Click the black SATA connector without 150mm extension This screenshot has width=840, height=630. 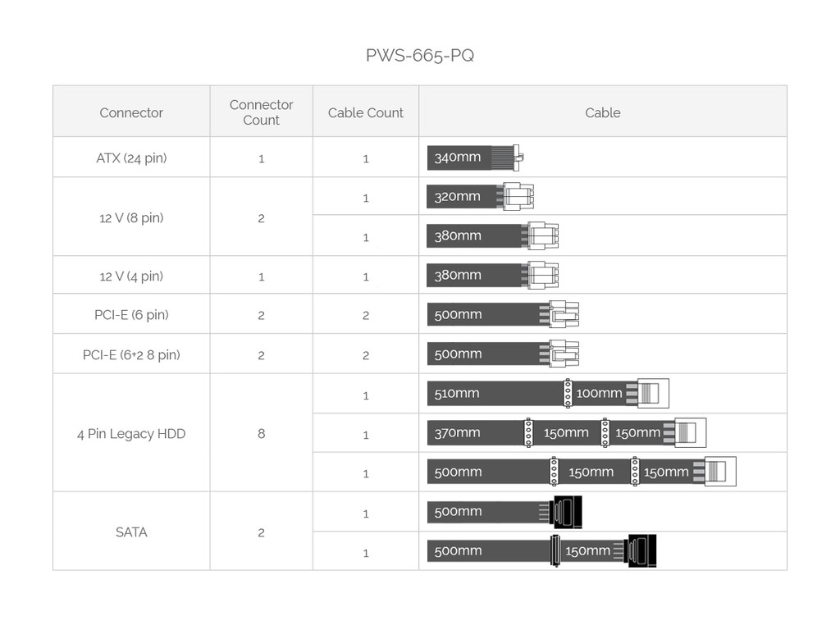[x=567, y=512]
